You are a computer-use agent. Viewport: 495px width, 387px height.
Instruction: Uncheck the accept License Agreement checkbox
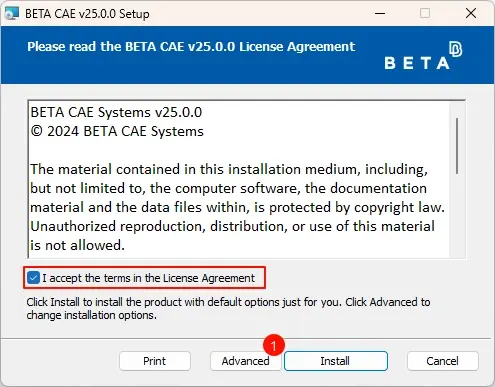[33, 278]
